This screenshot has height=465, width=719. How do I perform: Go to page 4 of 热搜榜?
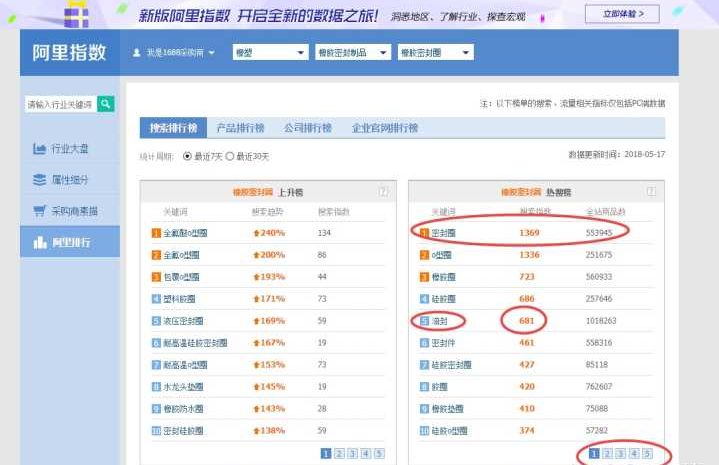(634, 454)
